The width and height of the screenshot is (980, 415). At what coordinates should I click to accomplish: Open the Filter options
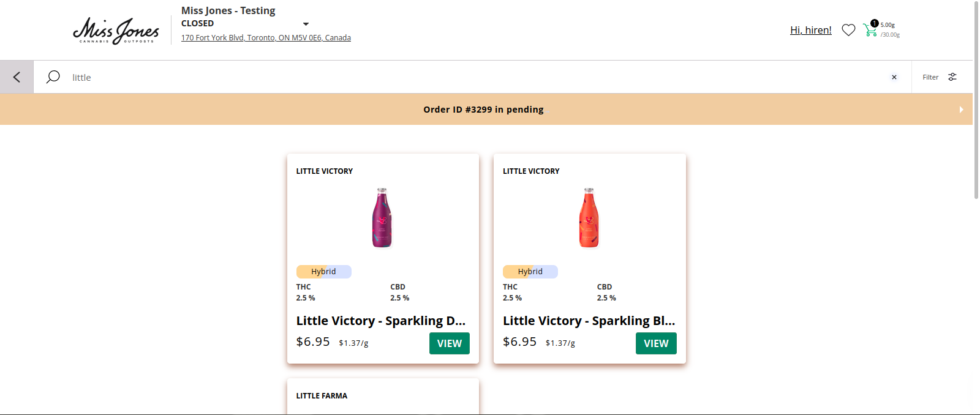point(940,77)
